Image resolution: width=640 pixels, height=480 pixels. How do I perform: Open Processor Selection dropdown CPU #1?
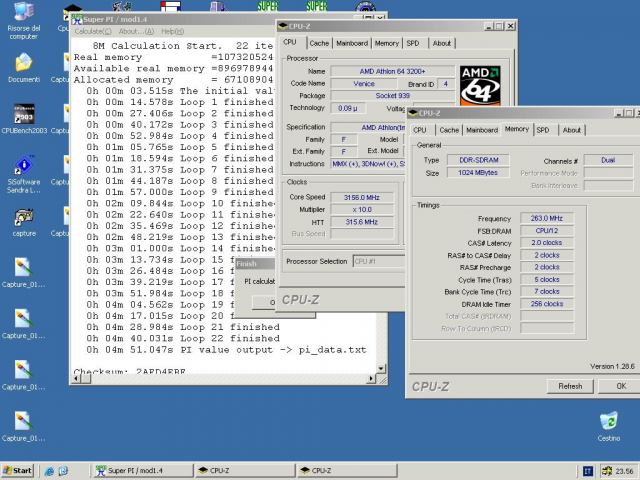point(379,261)
